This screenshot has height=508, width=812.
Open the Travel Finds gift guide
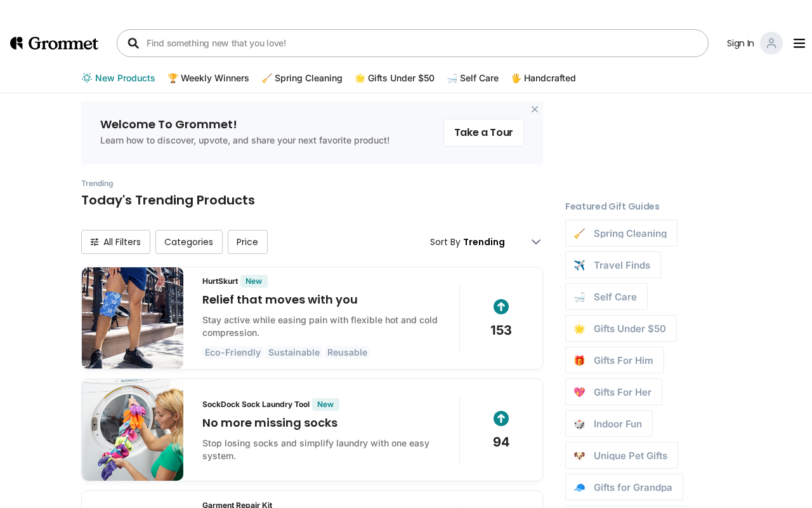click(613, 265)
